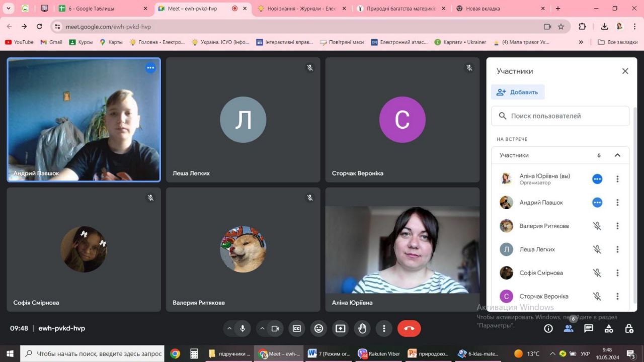
Task: Click the present screen icon
Action: (341, 328)
